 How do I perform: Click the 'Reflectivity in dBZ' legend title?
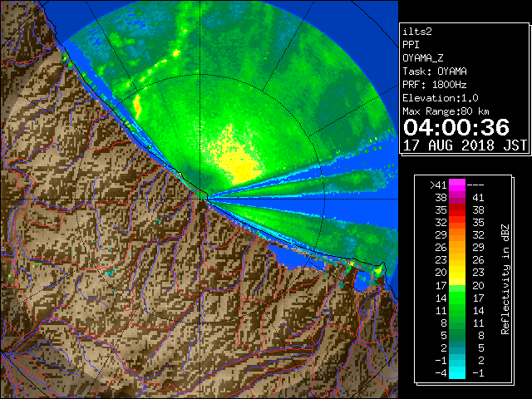tap(505, 279)
